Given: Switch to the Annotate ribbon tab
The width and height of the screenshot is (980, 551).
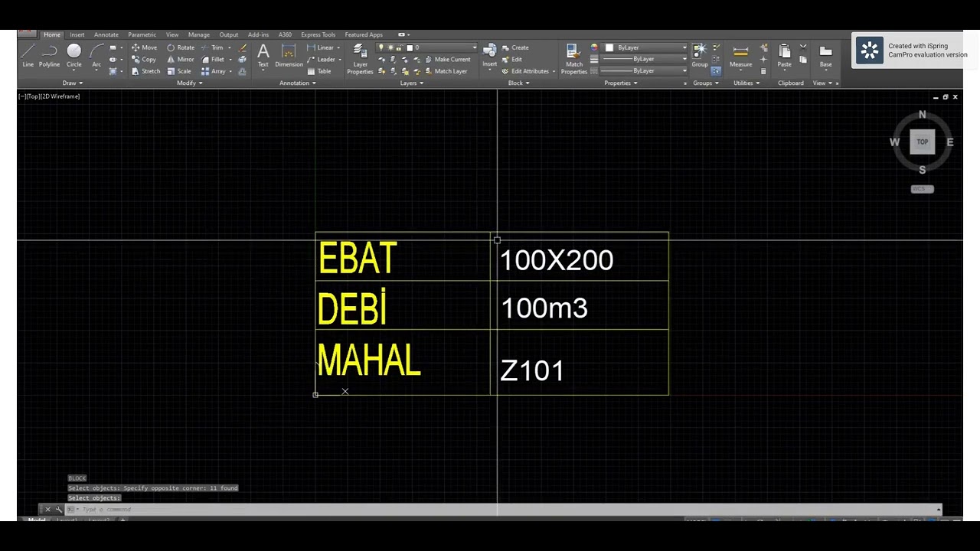Looking at the screenshot, I should [106, 34].
